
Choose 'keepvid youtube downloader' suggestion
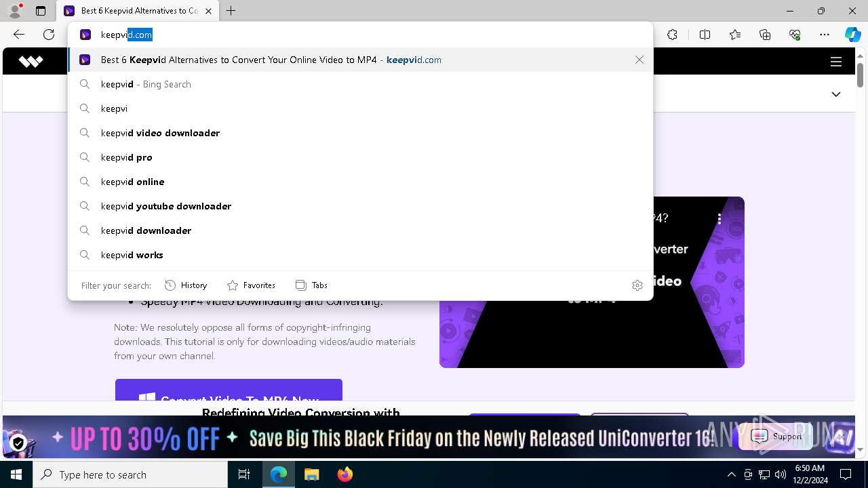pos(360,206)
